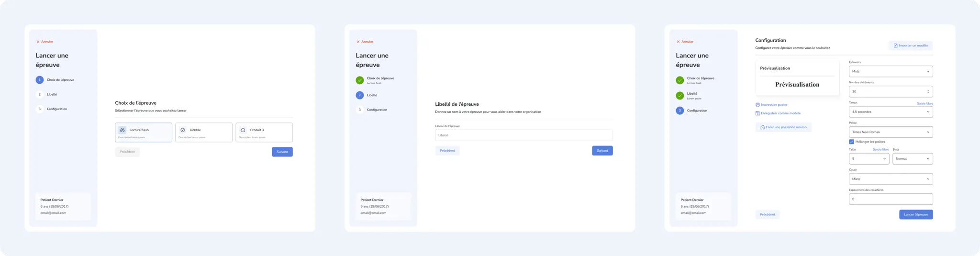Click the Libellé de l'épreuve text input
The image size is (980, 256).
(524, 135)
